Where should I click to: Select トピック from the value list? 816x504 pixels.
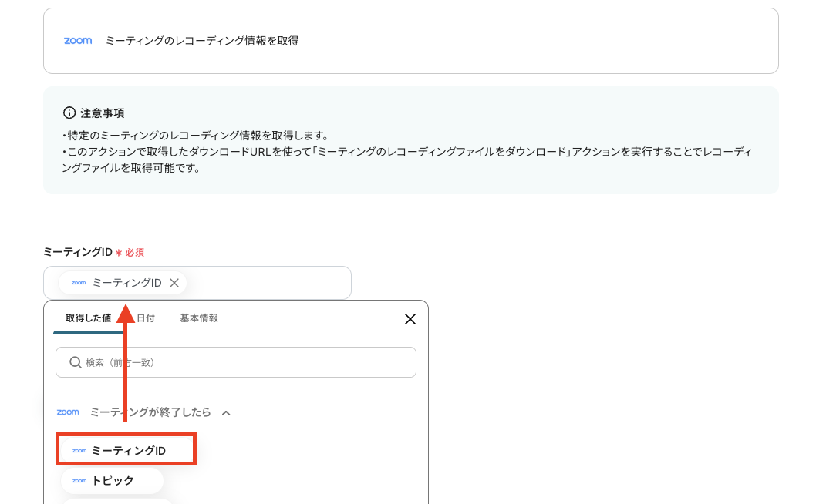[x=112, y=480]
